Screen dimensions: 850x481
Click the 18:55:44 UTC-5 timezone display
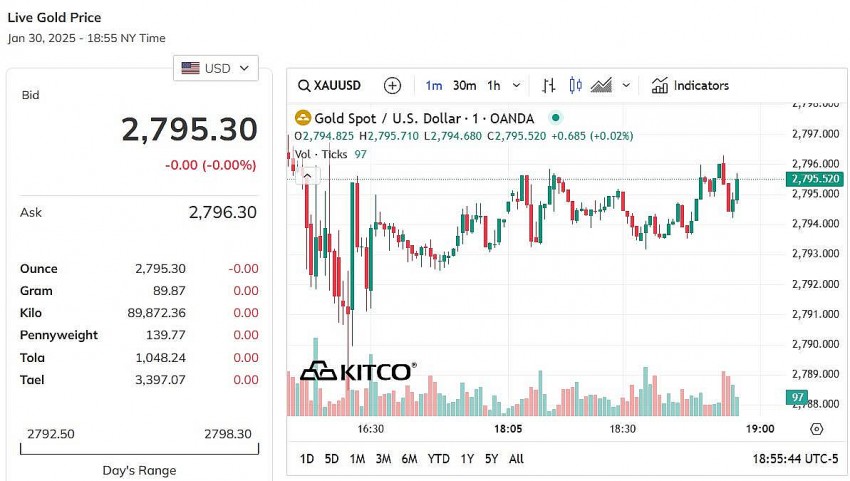794,459
